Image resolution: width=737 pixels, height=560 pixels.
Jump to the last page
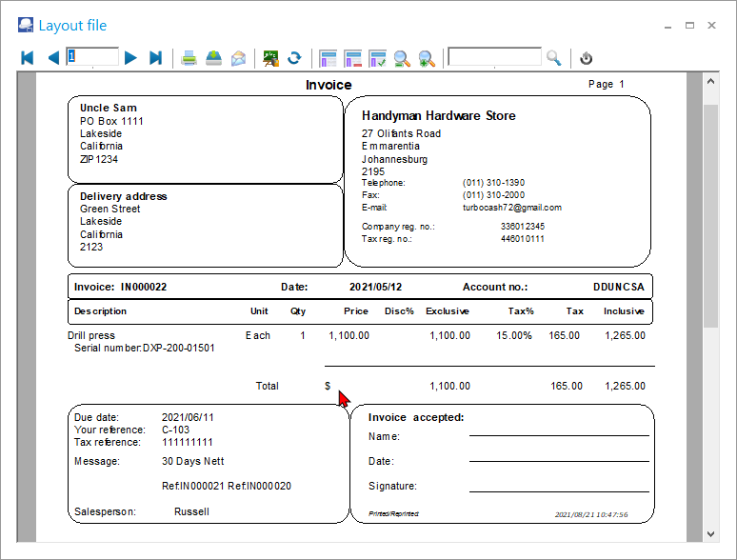tap(156, 58)
